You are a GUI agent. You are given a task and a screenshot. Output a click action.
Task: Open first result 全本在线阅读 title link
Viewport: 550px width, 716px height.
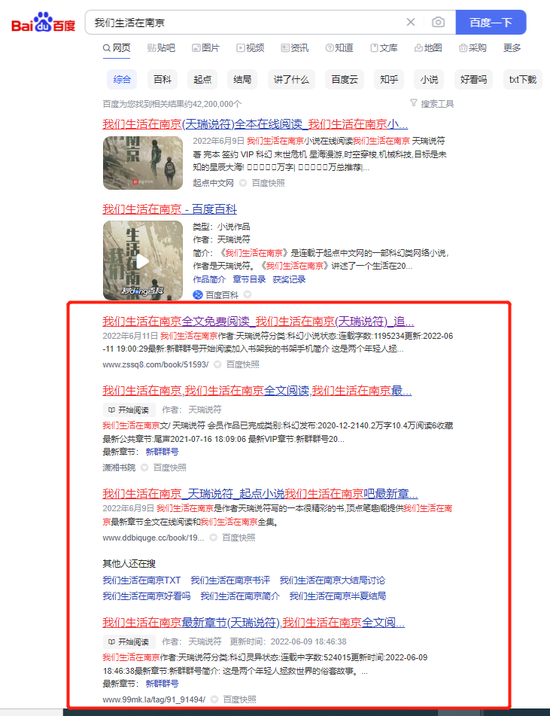255,124
